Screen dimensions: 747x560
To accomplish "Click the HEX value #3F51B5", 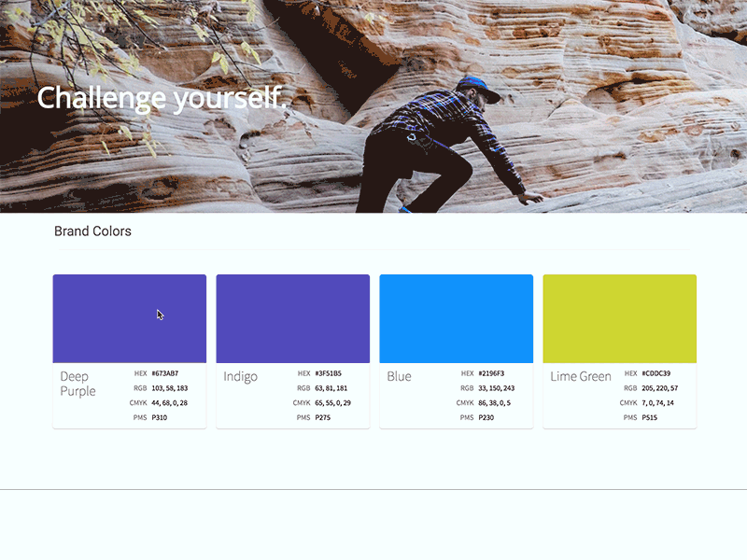I will point(331,371).
